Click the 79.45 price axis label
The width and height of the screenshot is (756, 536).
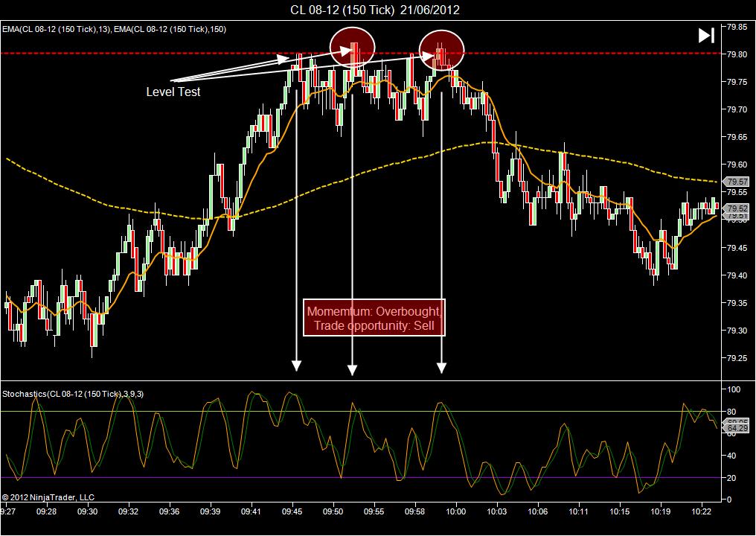(737, 248)
